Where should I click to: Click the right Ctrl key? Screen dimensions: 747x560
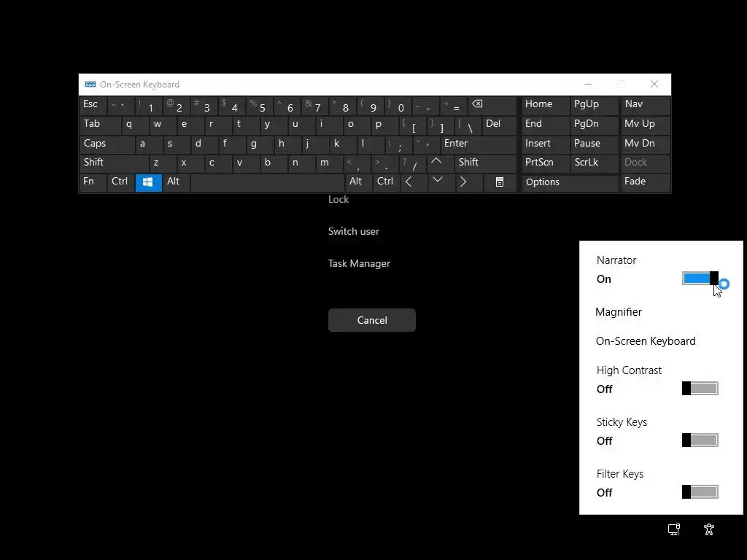click(x=386, y=182)
